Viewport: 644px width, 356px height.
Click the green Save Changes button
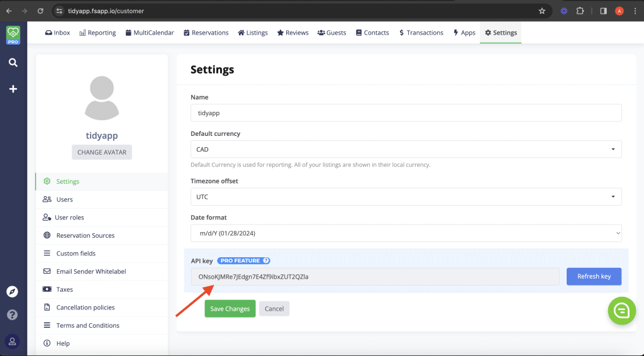[230, 309]
